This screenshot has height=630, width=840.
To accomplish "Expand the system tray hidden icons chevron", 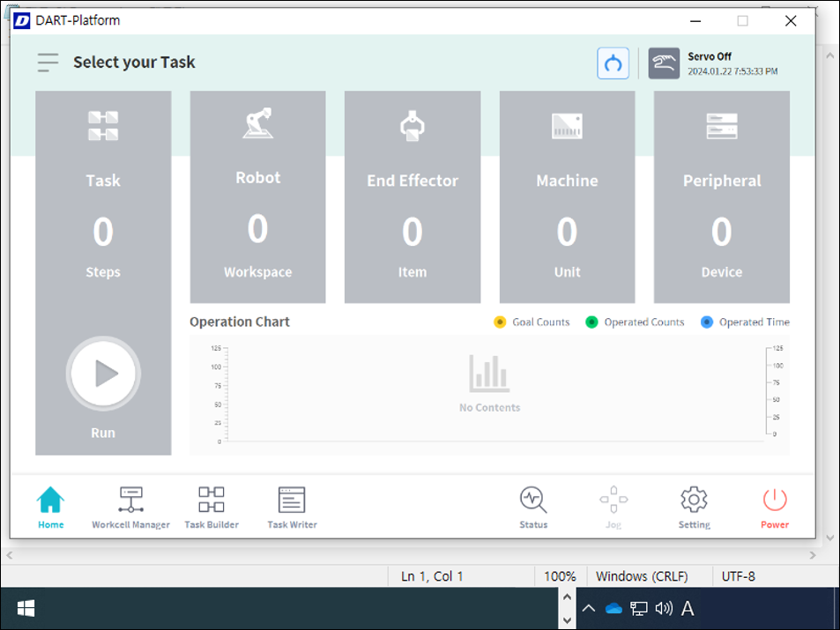I will [589, 608].
